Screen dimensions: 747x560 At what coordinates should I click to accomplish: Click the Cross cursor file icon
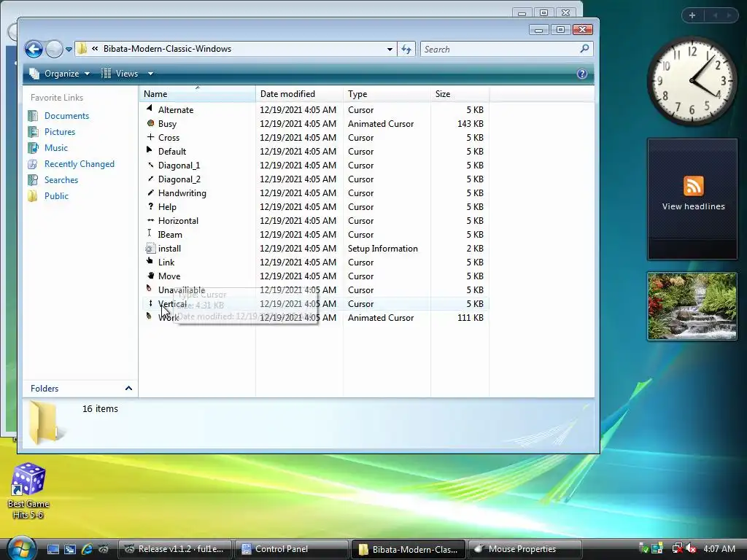[150, 137]
